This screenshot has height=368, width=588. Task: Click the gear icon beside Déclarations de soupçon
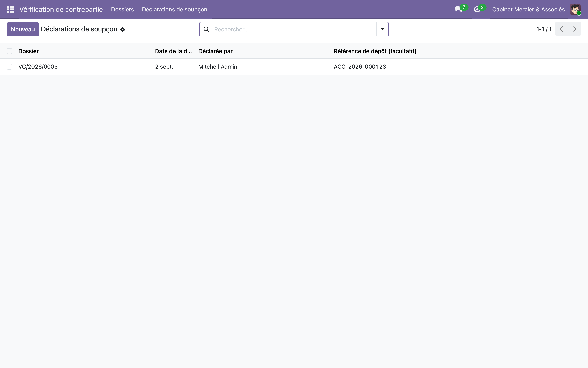pos(122,29)
